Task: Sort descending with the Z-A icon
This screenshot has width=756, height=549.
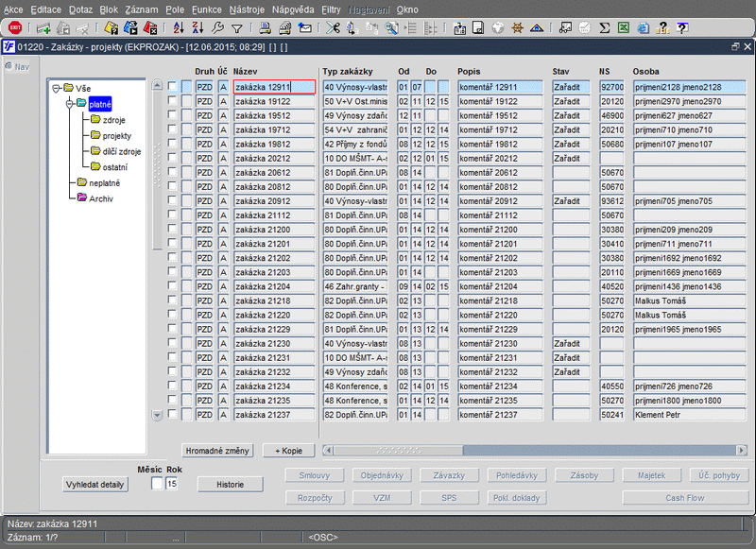Action: click(x=198, y=27)
